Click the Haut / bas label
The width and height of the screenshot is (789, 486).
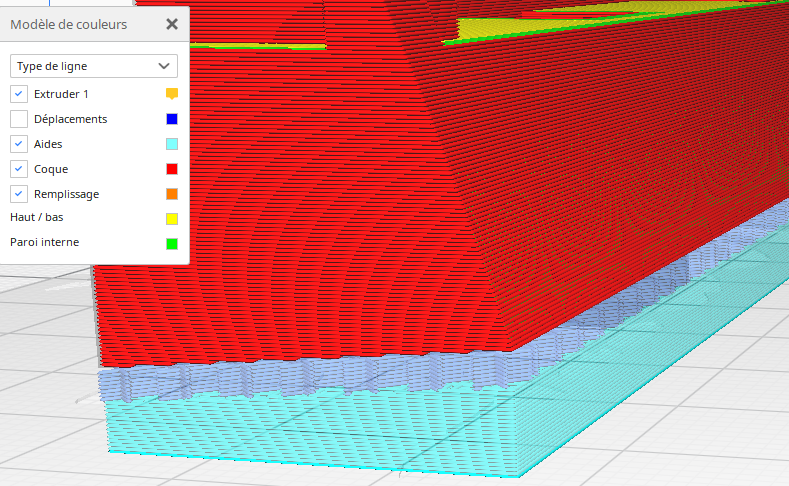pyautogui.click(x=37, y=217)
